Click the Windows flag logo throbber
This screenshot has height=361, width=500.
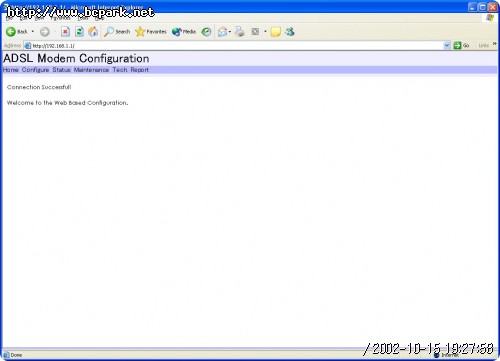490,18
